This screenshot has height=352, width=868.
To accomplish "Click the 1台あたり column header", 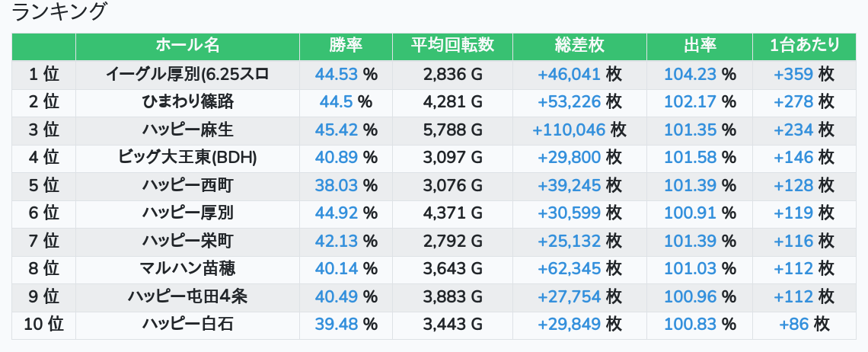I will tap(804, 46).
